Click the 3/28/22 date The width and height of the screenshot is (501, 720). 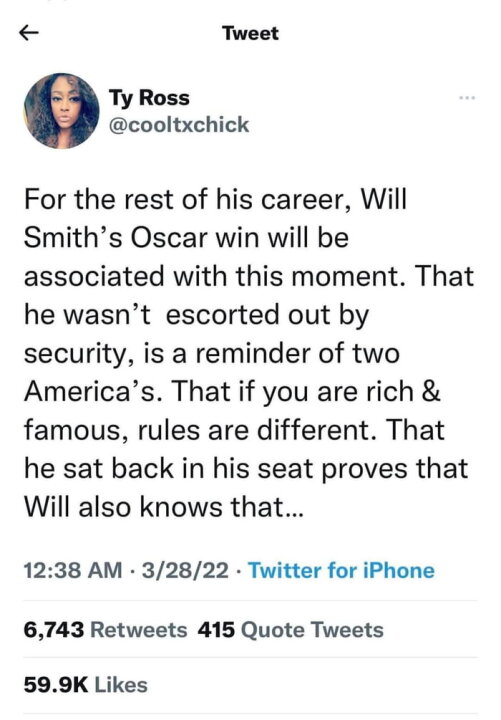[x=185, y=571]
